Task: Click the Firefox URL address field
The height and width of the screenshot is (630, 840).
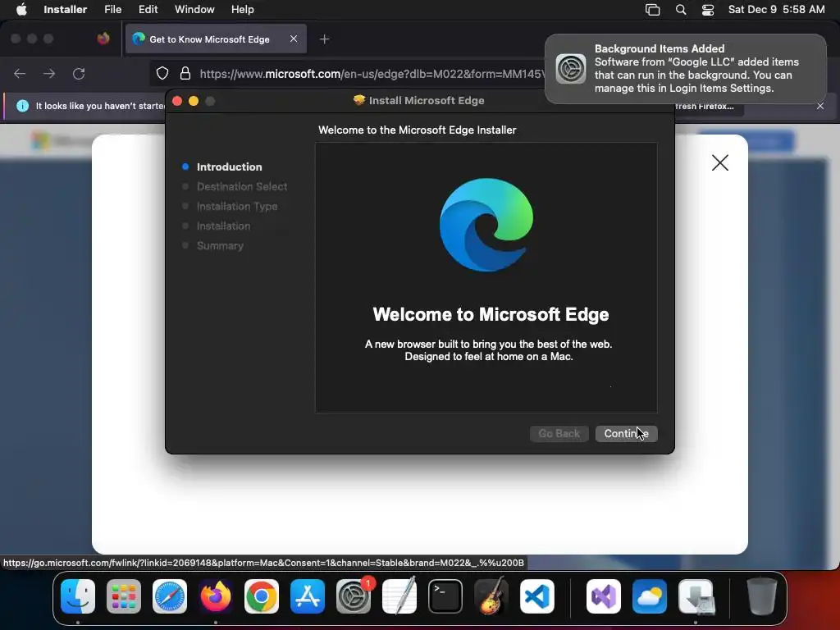Action: click(x=371, y=73)
